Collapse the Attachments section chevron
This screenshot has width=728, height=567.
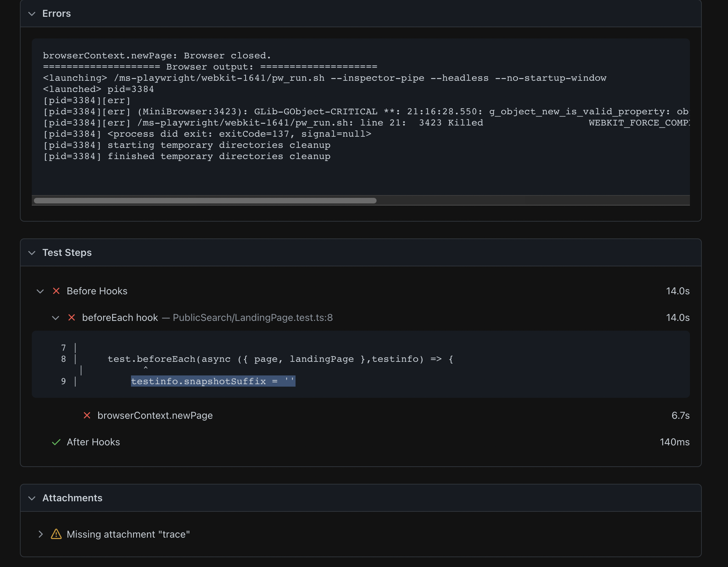(x=32, y=498)
